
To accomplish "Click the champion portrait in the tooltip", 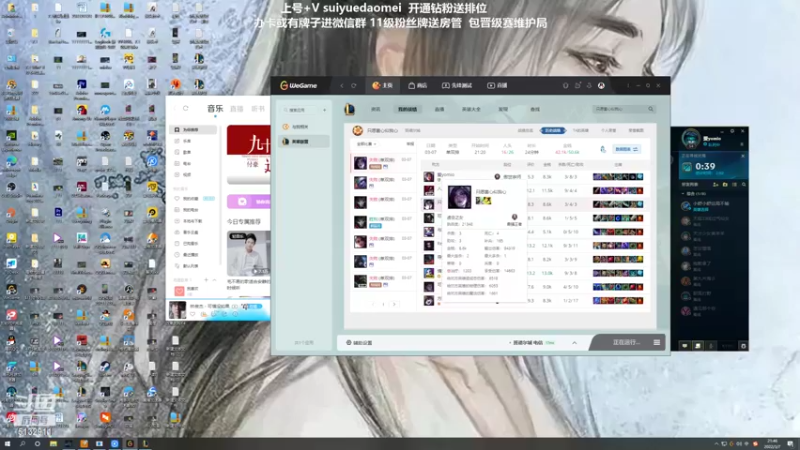I will [x=459, y=197].
